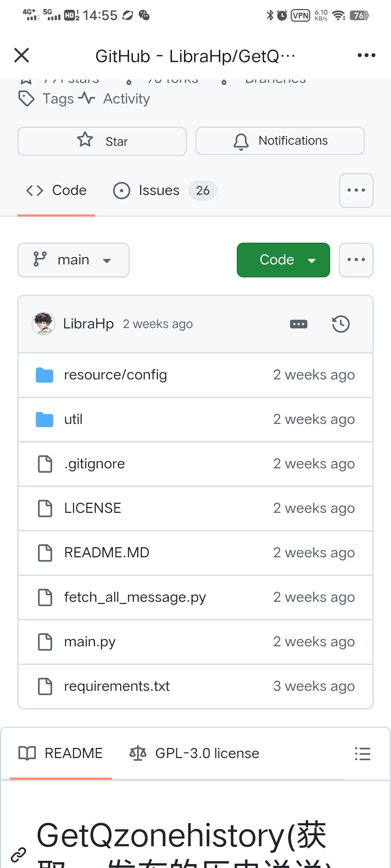391x868 pixels.
Task: Open the Notifications settings button
Action: pyautogui.click(x=280, y=141)
